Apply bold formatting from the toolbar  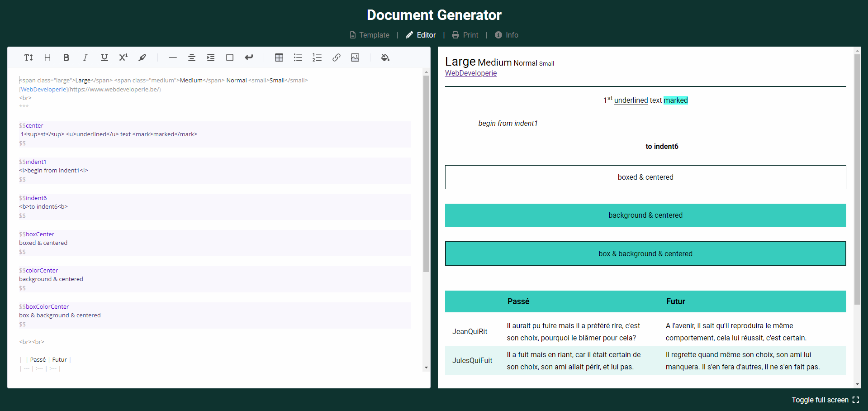(66, 57)
